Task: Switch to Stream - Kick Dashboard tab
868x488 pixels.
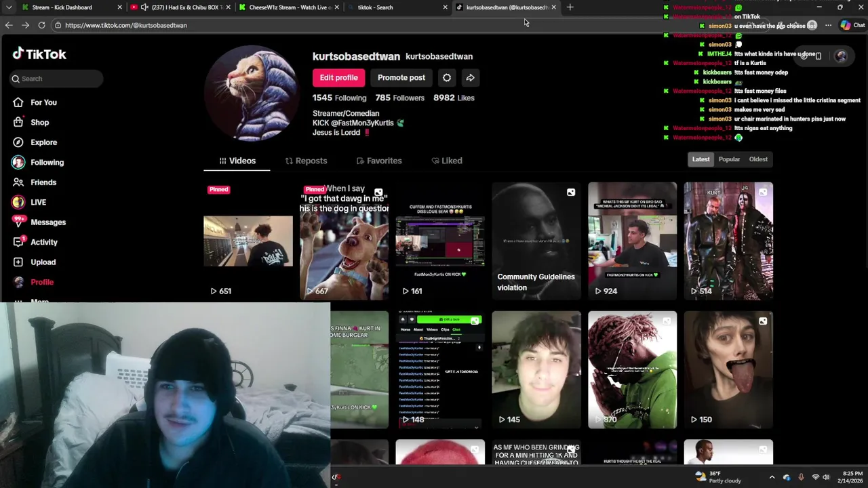Action: [71, 7]
